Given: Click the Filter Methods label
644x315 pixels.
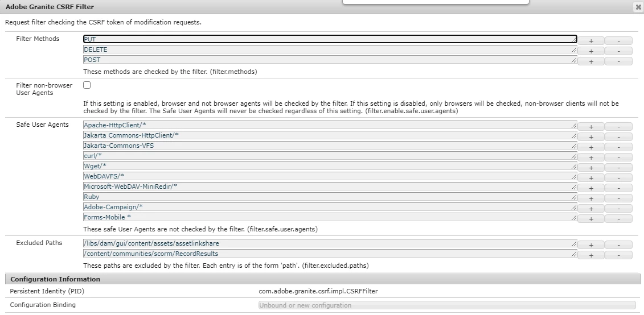Looking at the screenshot, I should point(38,39).
